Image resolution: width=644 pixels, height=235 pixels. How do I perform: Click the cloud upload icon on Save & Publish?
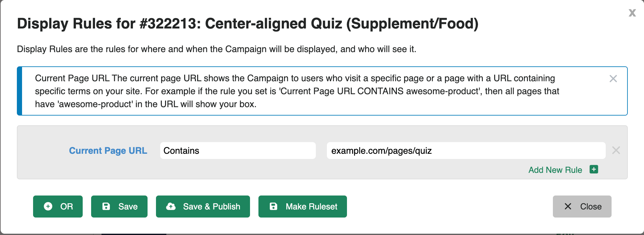click(x=171, y=206)
